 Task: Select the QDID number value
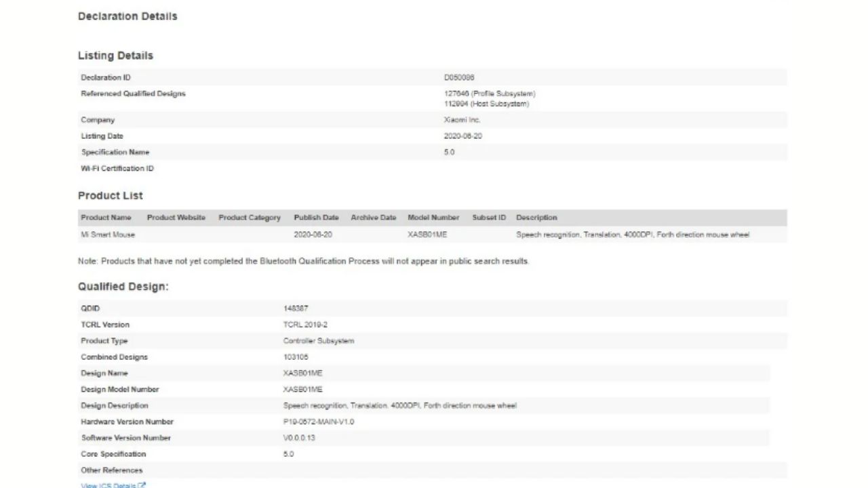point(296,308)
